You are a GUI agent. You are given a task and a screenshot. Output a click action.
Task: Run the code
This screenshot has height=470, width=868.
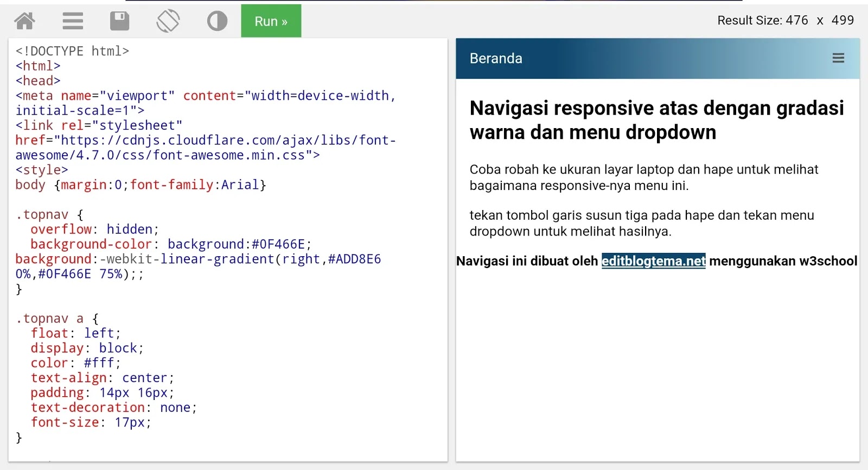click(x=271, y=21)
